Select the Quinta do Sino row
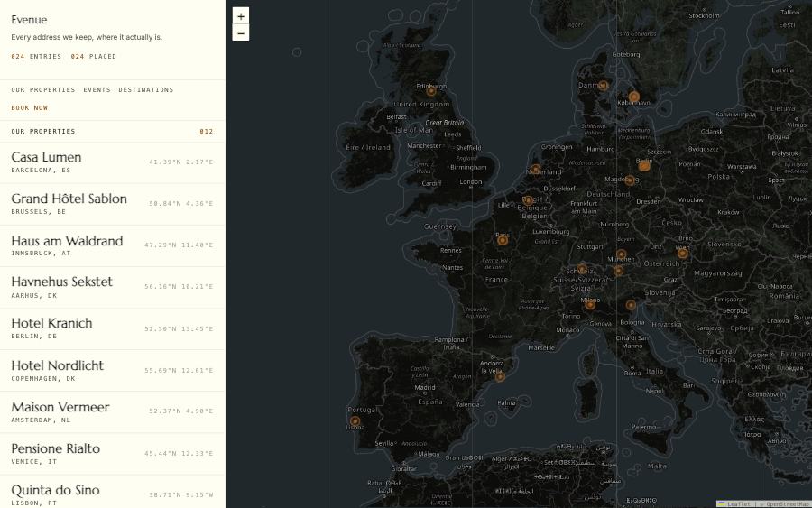This screenshot has height=508, width=812. point(113,492)
